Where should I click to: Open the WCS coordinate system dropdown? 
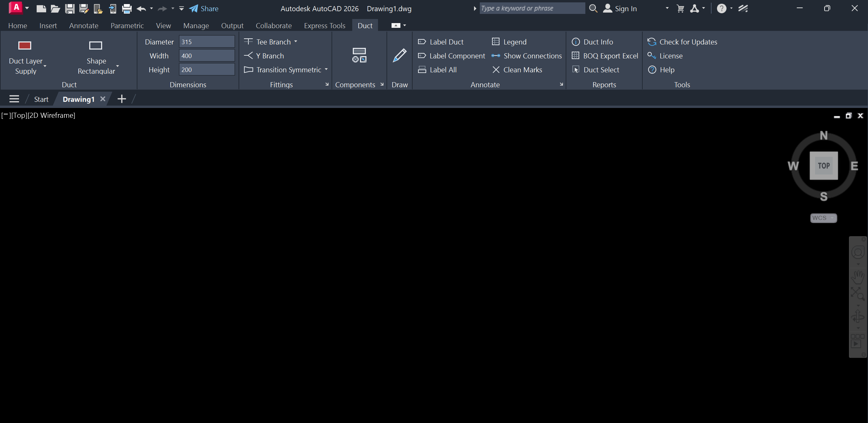(x=824, y=218)
